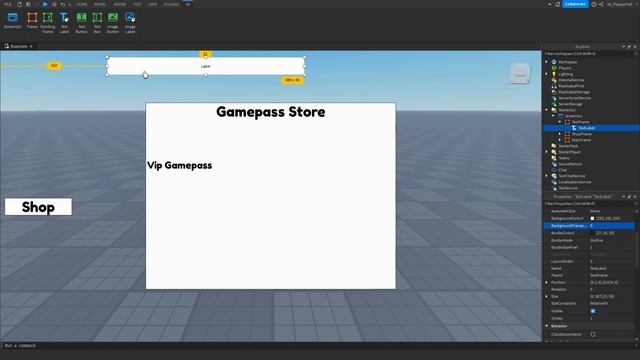Image resolution: width=640 pixels, height=360 pixels.
Task: Open the File menu
Action: click(x=7, y=4)
